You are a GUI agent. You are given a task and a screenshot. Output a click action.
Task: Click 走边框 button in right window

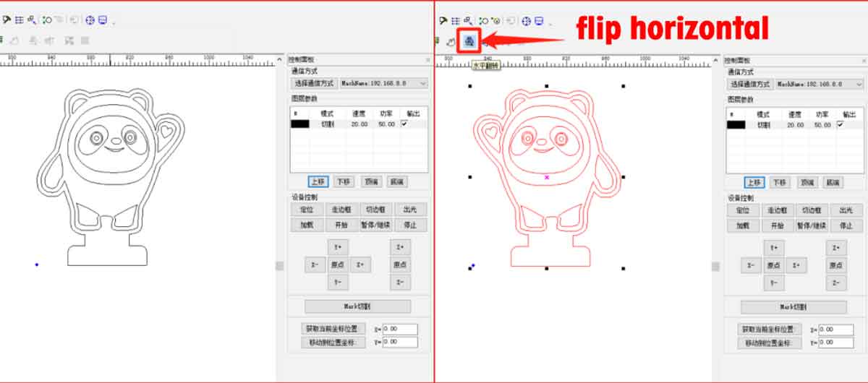[776, 210]
